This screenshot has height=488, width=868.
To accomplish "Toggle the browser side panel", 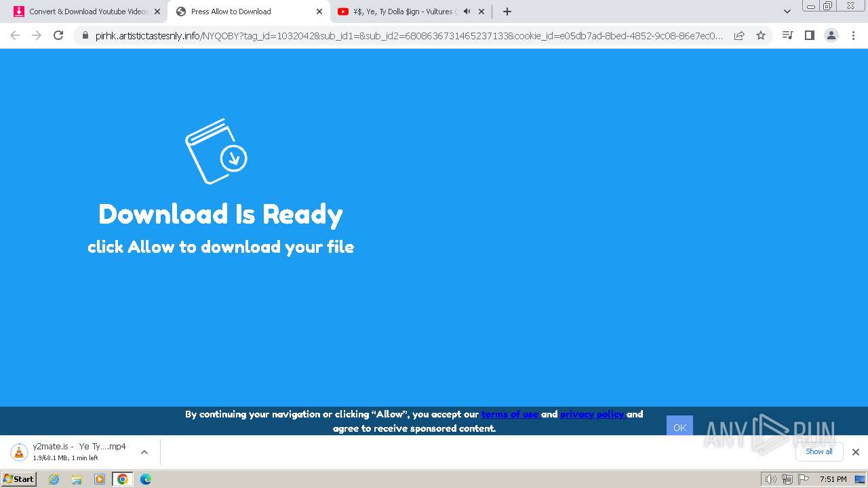I will click(x=809, y=35).
